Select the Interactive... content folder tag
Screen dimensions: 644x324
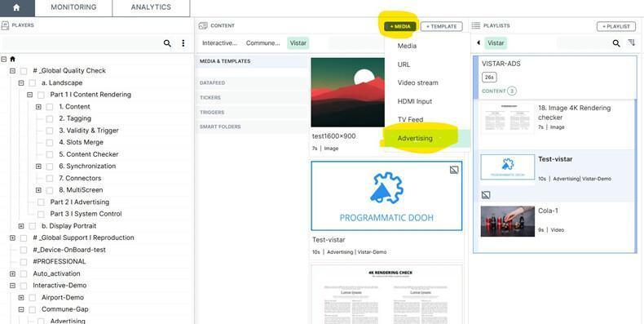click(x=220, y=42)
